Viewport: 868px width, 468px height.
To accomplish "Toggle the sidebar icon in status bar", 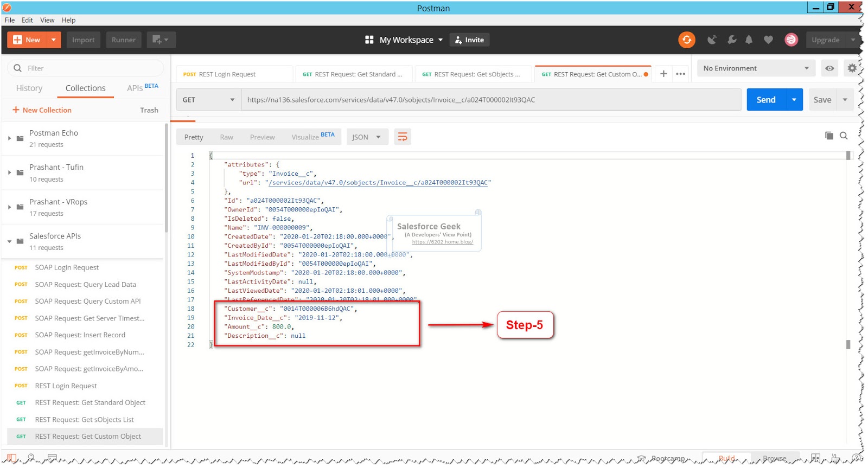I will point(11,458).
